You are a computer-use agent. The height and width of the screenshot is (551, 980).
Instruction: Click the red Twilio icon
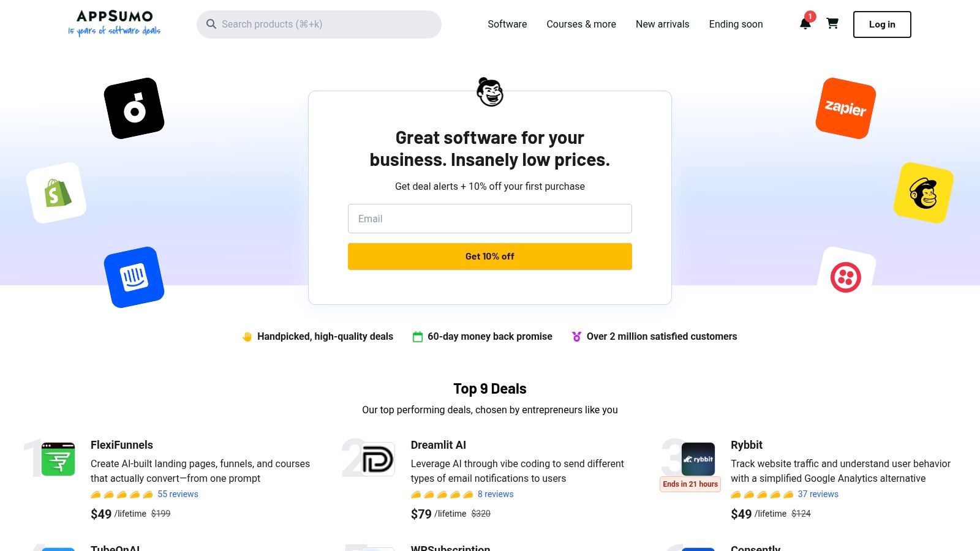(846, 277)
